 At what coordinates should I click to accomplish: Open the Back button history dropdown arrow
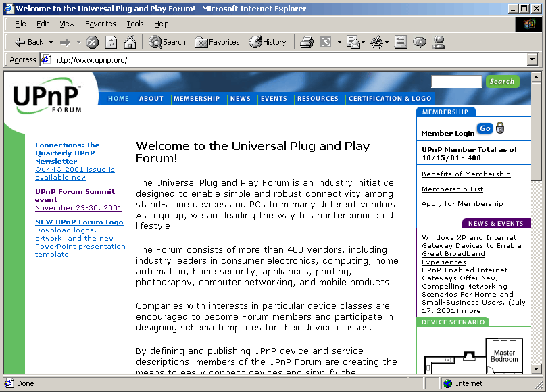(x=51, y=43)
